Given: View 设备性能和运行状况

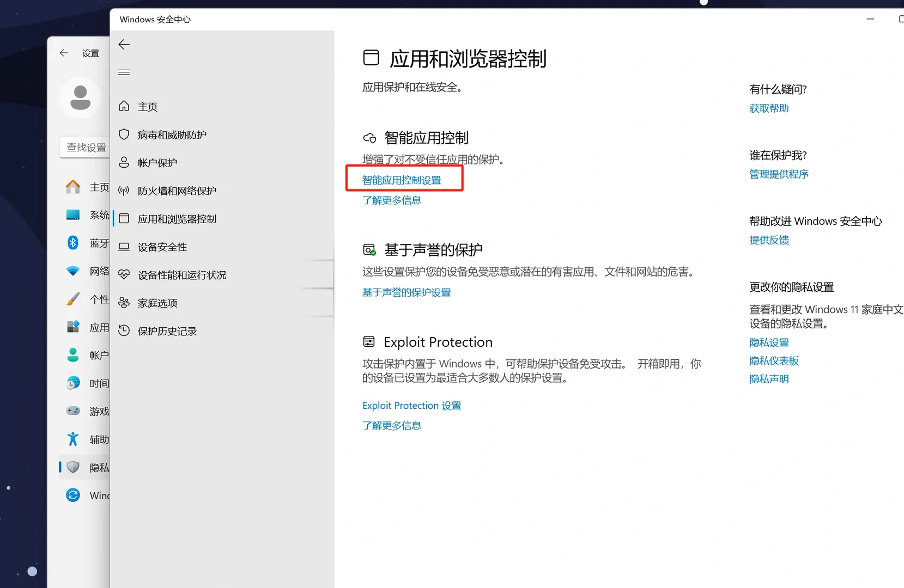Looking at the screenshot, I should 182,275.
